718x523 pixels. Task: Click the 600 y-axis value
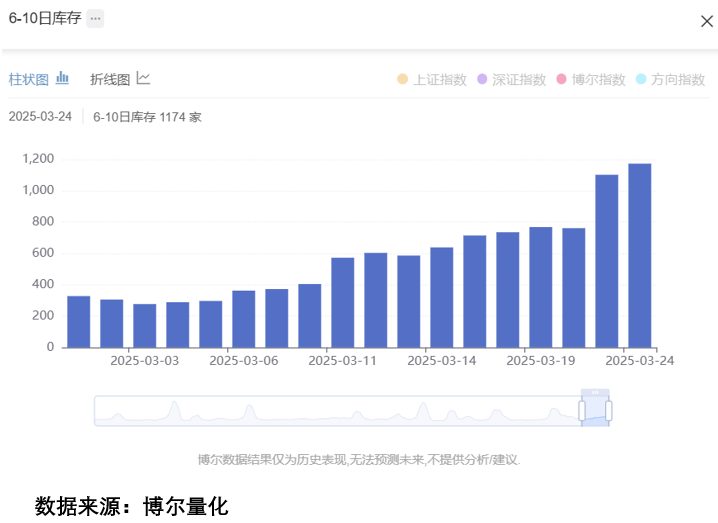click(x=43, y=253)
